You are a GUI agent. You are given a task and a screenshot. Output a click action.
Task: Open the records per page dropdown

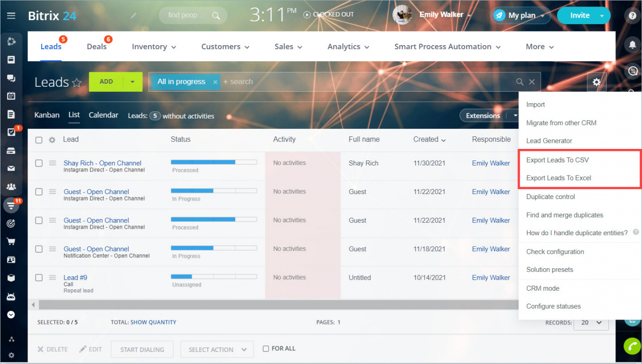591,322
